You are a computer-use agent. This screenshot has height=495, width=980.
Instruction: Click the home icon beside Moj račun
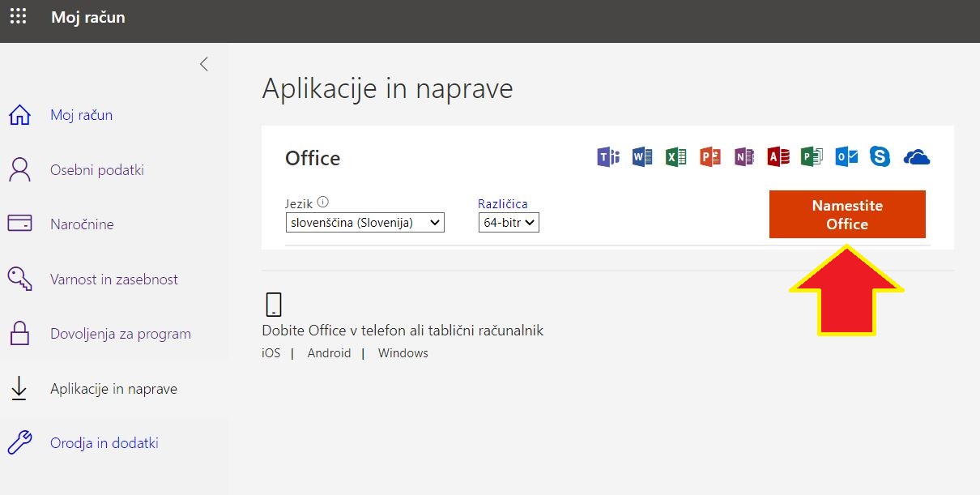click(x=19, y=115)
